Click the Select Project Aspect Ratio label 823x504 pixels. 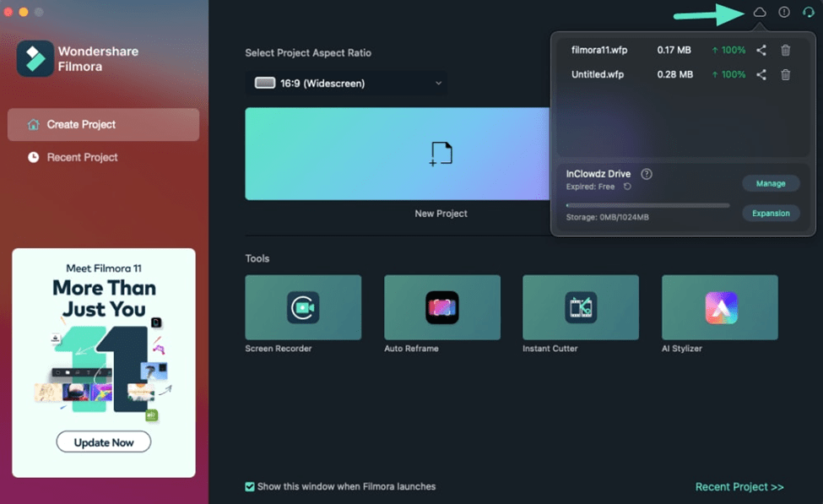308,52
